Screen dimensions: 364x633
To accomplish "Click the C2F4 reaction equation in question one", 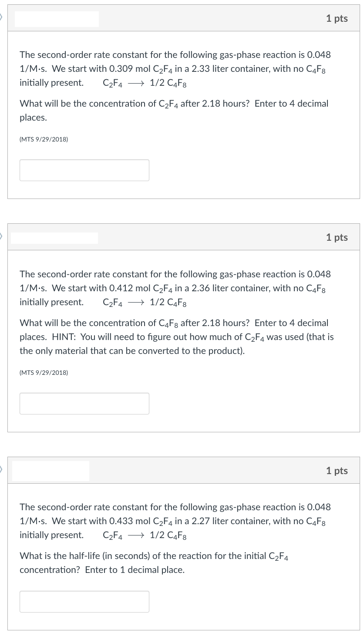I will pos(144,83).
